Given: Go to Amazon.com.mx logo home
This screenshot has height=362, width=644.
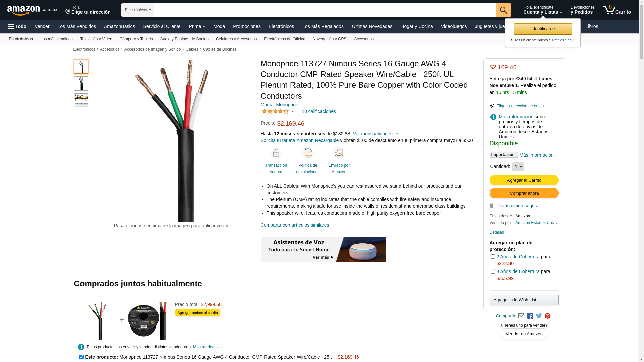Looking at the screenshot, I should [x=32, y=10].
